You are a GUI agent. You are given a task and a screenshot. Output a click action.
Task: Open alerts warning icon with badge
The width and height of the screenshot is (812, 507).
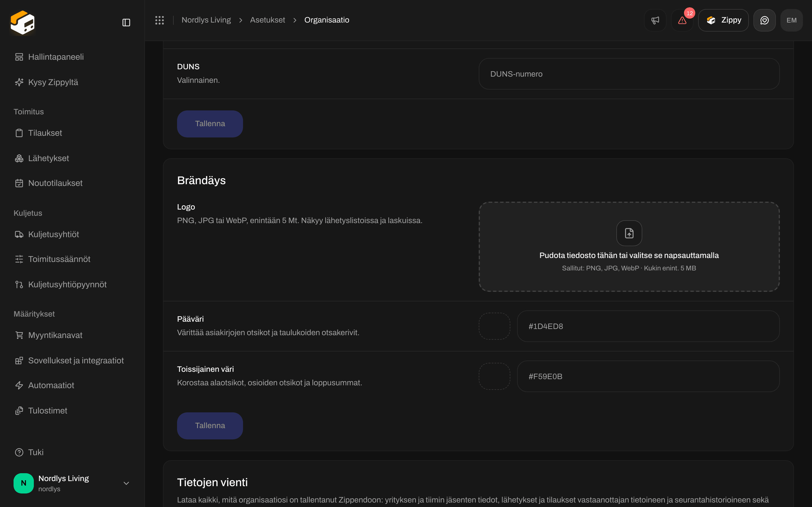click(x=682, y=20)
